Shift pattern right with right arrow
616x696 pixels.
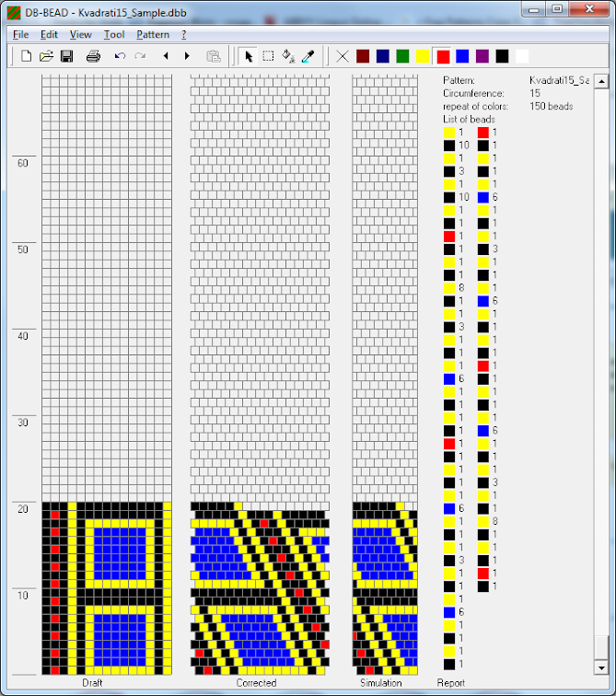click(x=187, y=56)
